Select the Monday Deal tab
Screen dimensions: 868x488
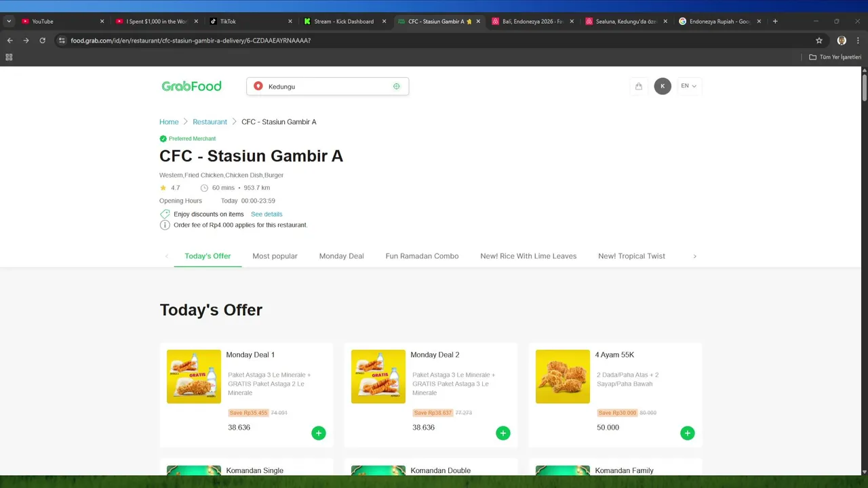(x=341, y=256)
